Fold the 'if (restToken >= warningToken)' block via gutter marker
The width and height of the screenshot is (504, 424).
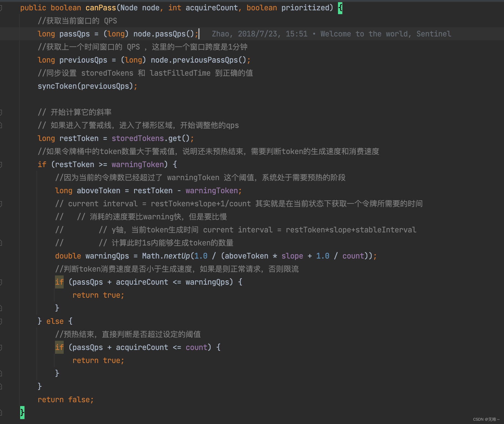(x=1, y=165)
